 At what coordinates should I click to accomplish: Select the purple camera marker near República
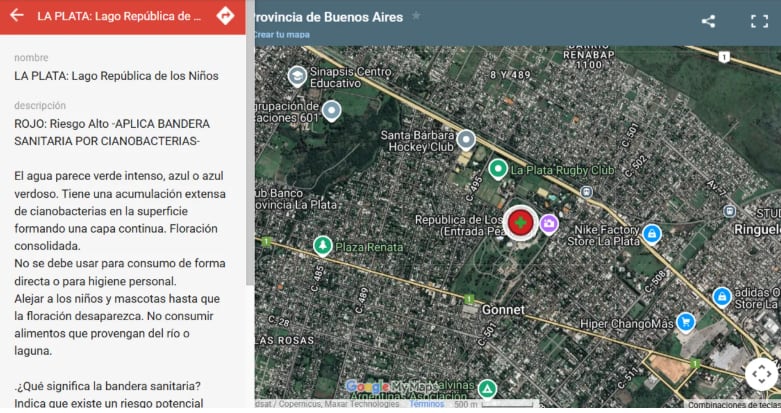(x=549, y=224)
